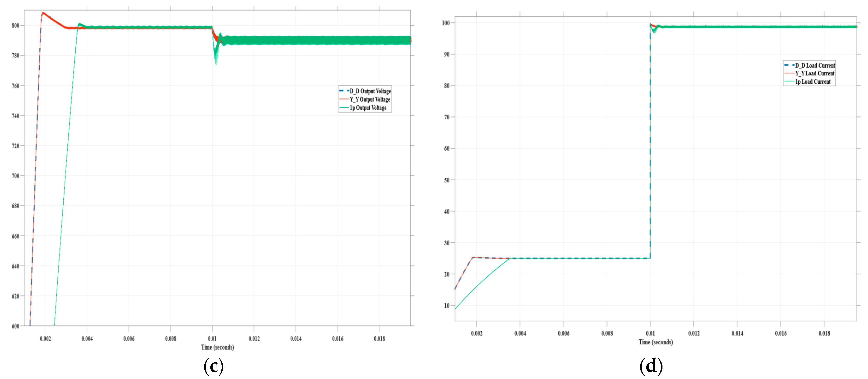
Task: Click the left plot's Time (seconds) axis label
Action: pyautogui.click(x=217, y=347)
